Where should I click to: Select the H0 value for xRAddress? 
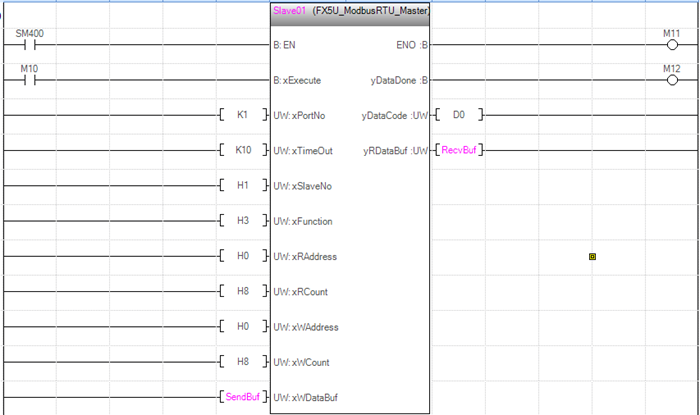(242, 257)
